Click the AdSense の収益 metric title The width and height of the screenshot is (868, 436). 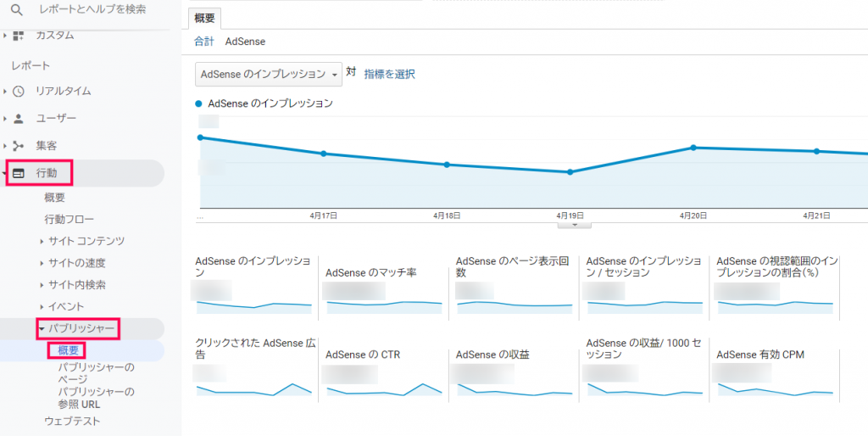492,355
